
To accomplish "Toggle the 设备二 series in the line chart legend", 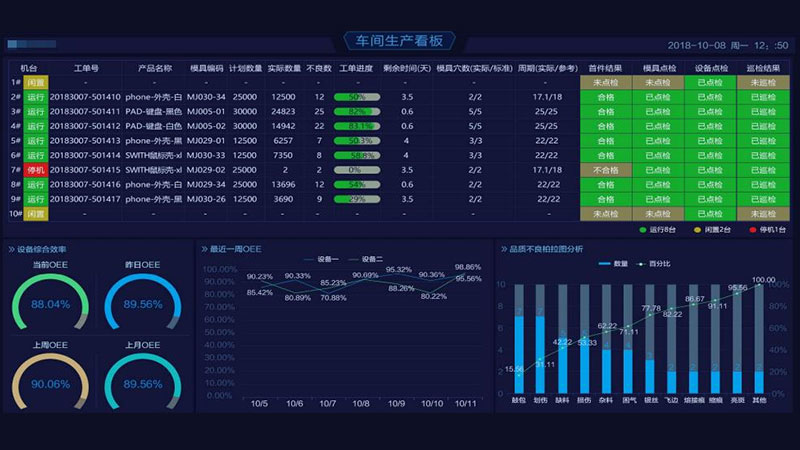I will [370, 258].
